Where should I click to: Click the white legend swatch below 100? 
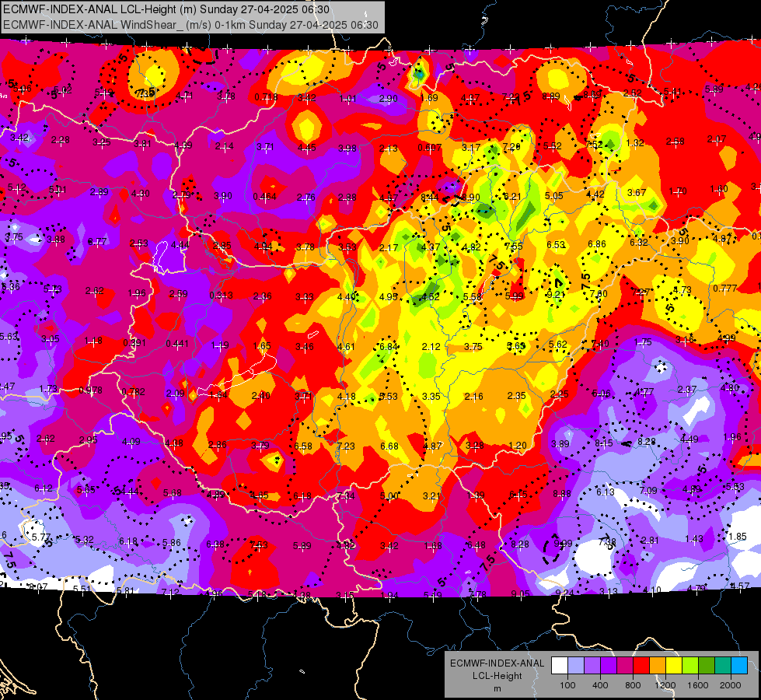pos(560,666)
